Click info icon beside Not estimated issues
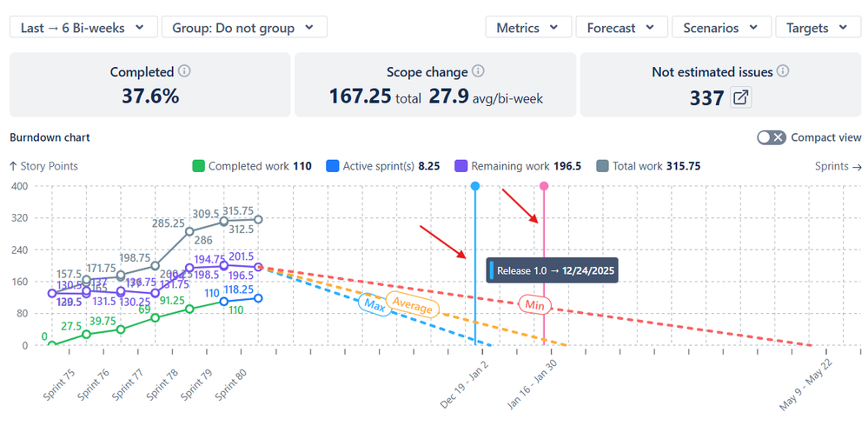This screenshot has width=868, height=439. click(783, 72)
